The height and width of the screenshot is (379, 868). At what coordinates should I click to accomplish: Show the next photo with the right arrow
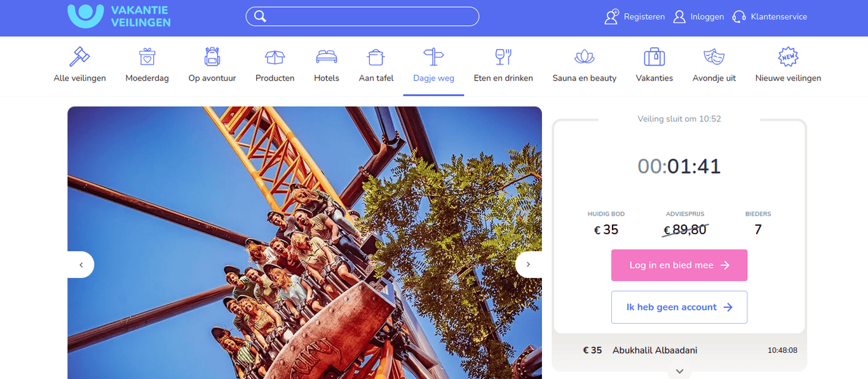pyautogui.click(x=528, y=265)
